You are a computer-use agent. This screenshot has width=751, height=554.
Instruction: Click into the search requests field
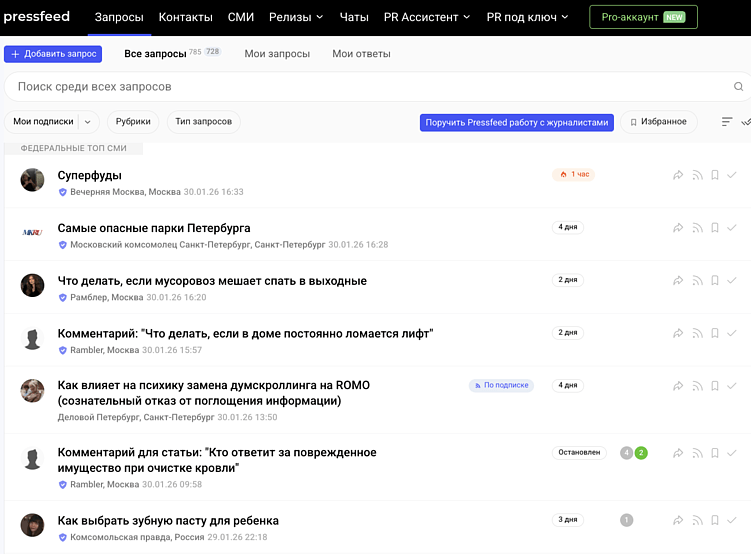360,87
